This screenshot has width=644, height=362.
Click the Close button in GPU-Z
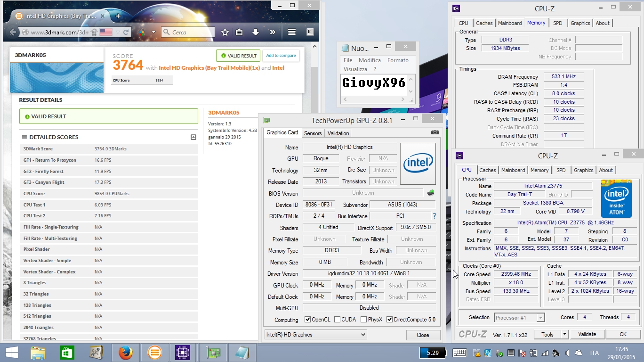click(423, 335)
